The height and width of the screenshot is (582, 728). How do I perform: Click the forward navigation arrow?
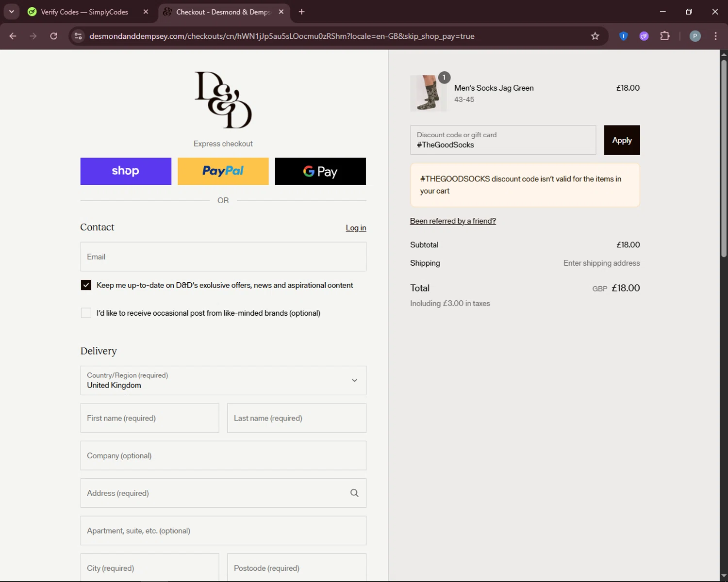click(33, 36)
